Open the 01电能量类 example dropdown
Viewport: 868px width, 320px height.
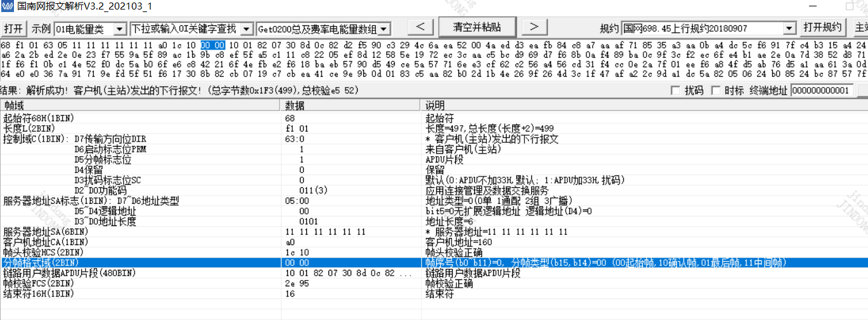point(120,29)
